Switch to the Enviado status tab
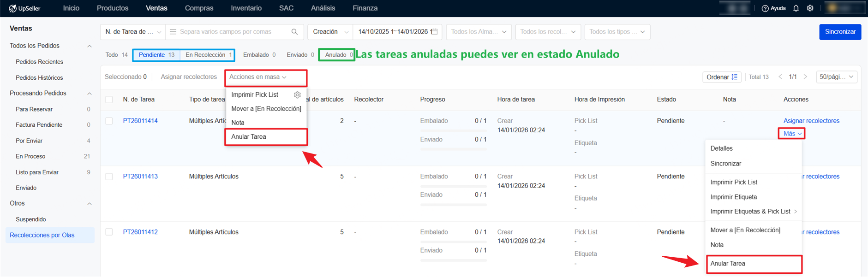 300,55
